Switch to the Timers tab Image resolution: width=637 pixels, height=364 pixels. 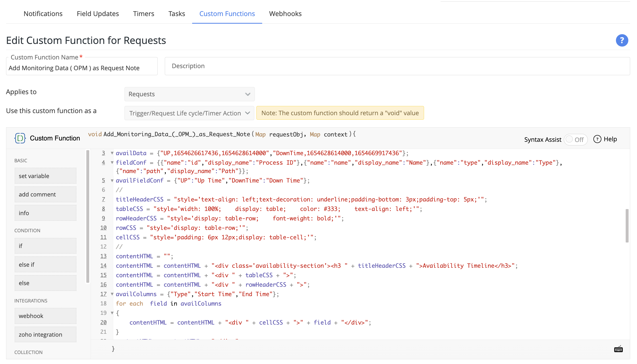tap(144, 13)
